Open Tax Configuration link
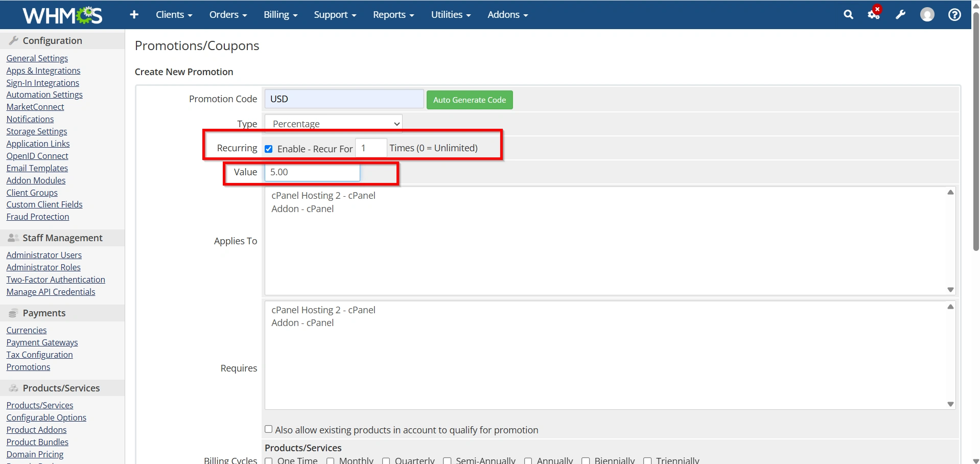This screenshot has height=464, width=980. point(40,355)
